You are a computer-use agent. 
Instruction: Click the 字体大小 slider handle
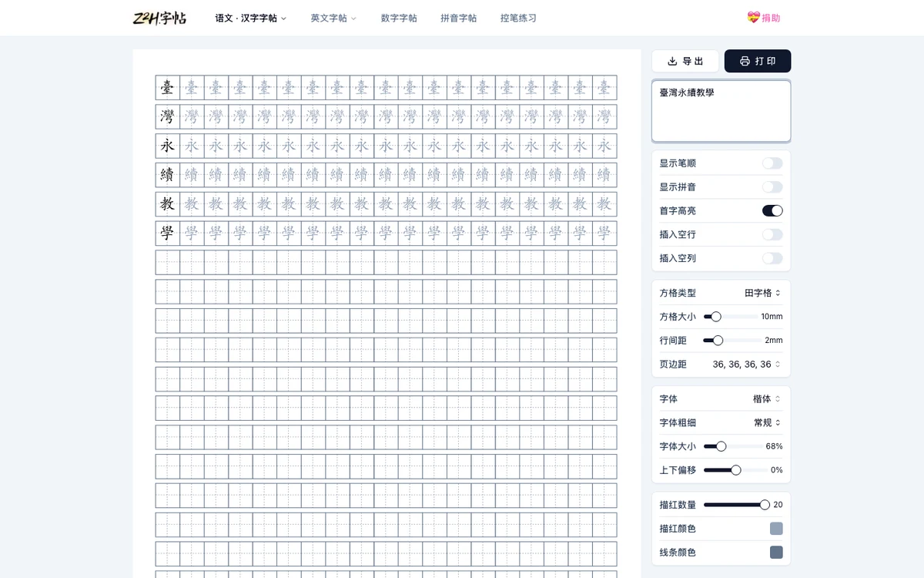pos(721,446)
